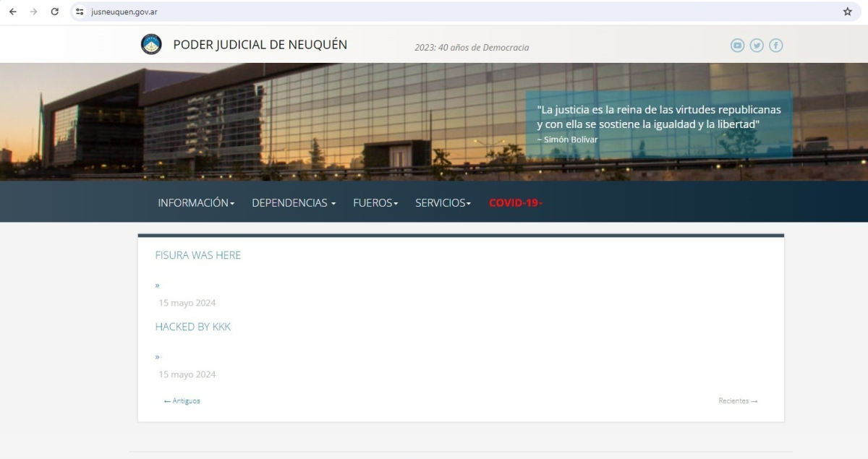868x459 pixels.
Task: Select the red COVID-19 menu item
Action: coord(515,203)
